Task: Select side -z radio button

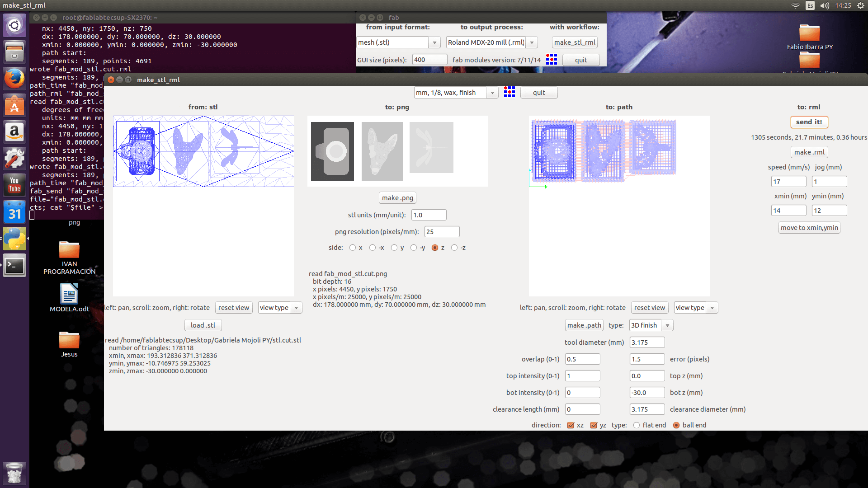Action: (454, 248)
